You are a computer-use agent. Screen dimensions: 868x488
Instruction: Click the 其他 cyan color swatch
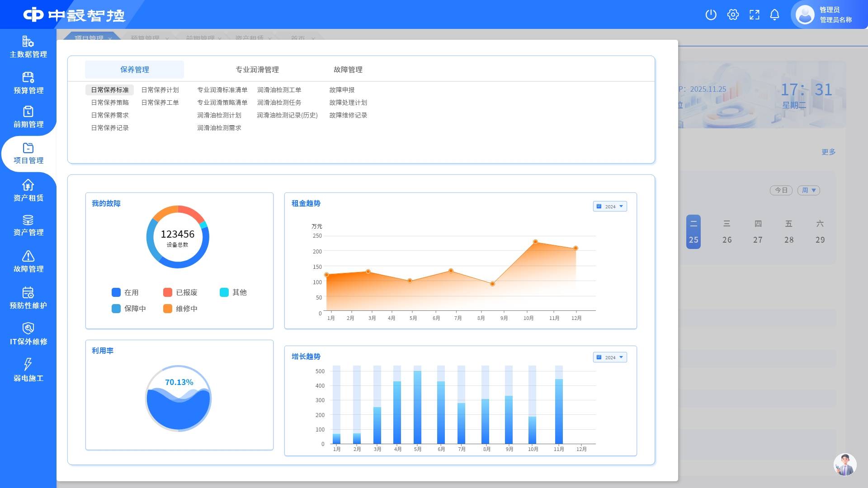(224, 292)
